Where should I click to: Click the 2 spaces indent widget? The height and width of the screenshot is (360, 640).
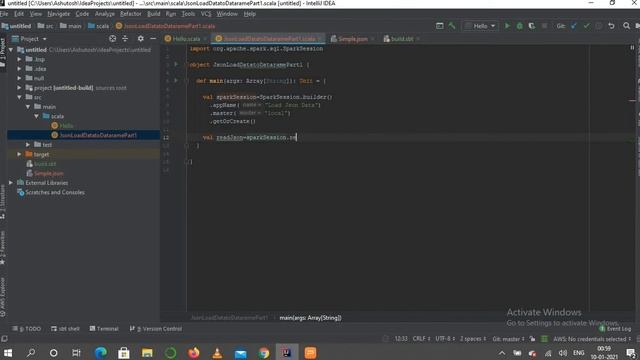pos(473,339)
